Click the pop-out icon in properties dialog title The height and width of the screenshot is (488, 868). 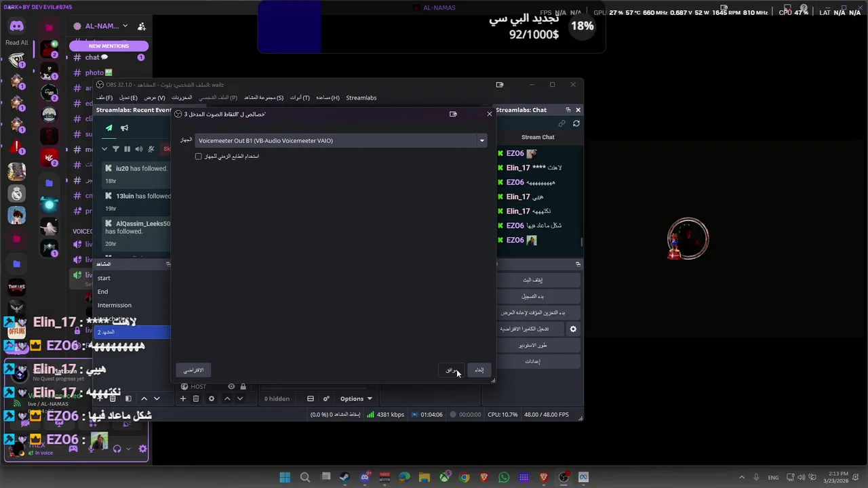click(x=453, y=114)
